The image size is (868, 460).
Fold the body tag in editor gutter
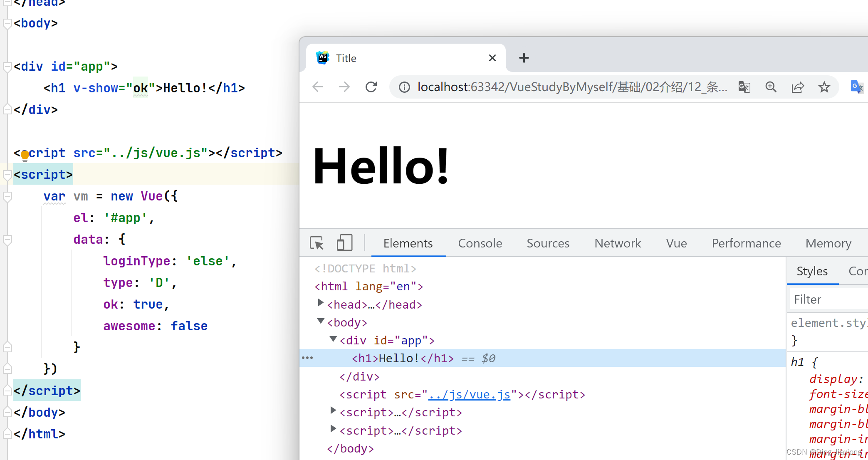[x=7, y=23]
